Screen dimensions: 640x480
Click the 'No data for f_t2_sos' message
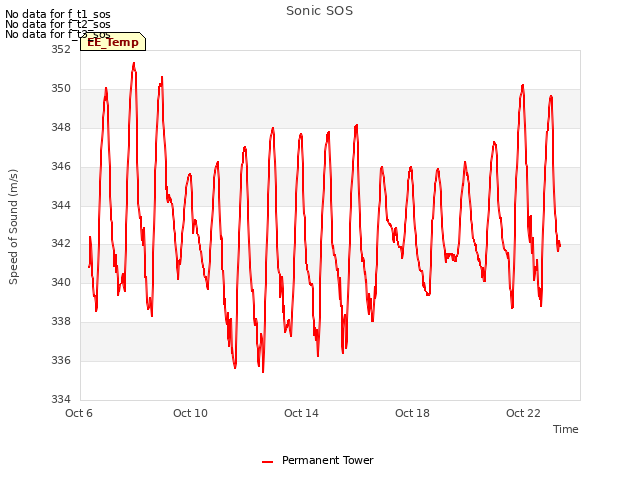[x=58, y=24]
